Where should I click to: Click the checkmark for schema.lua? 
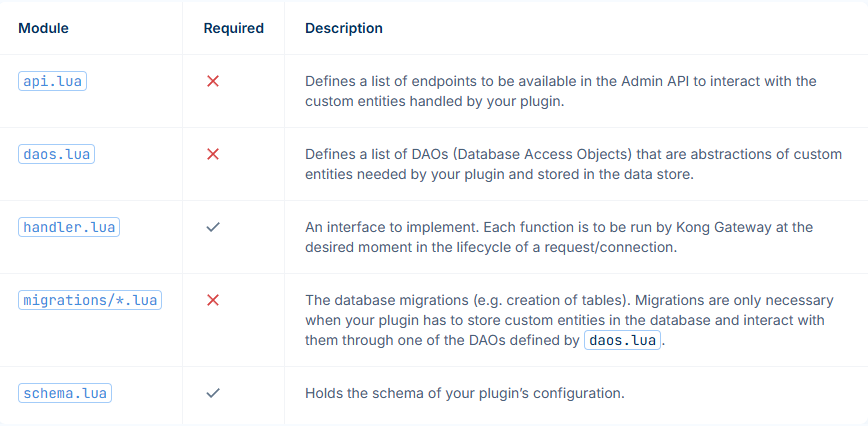[212, 393]
